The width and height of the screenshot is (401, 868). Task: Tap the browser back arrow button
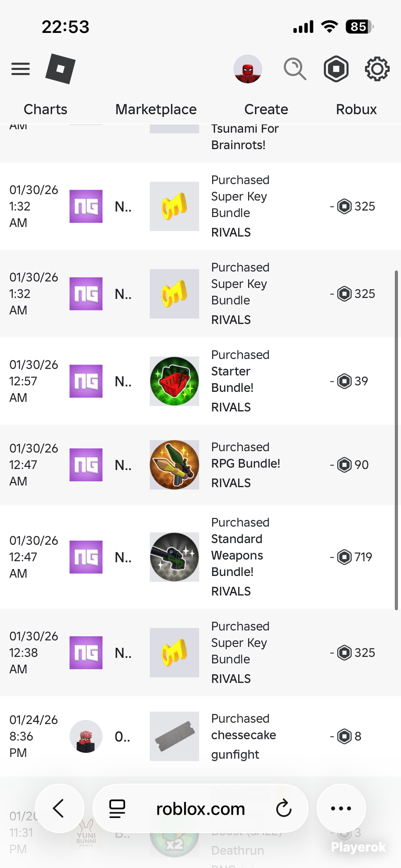59,808
